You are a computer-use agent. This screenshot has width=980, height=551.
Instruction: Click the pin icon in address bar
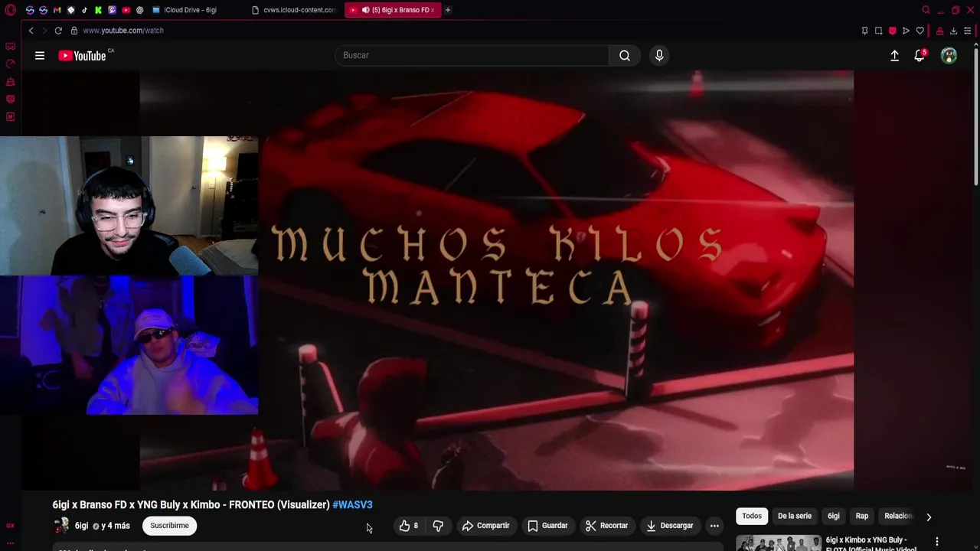pyautogui.click(x=865, y=31)
